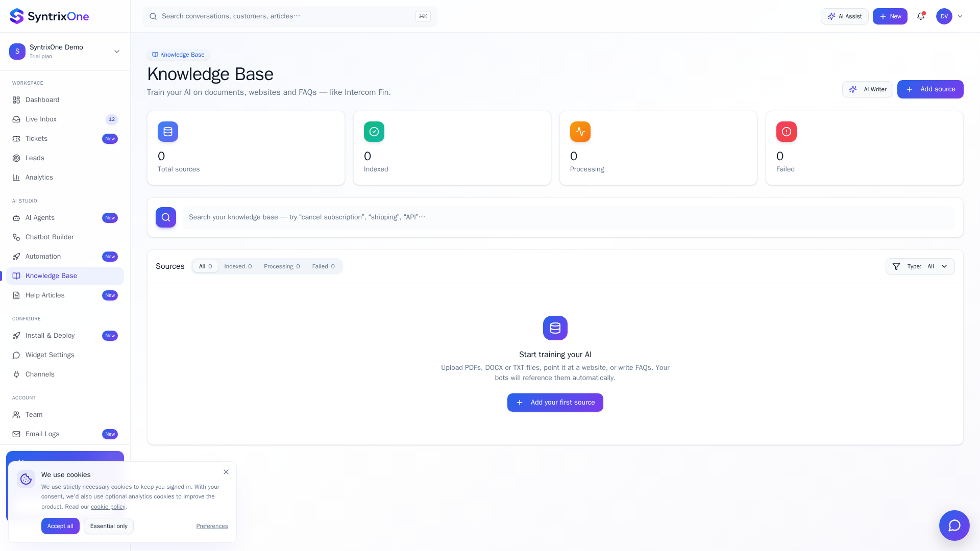Click the Email Logs envelope icon
The image size is (980, 551).
coord(16,434)
